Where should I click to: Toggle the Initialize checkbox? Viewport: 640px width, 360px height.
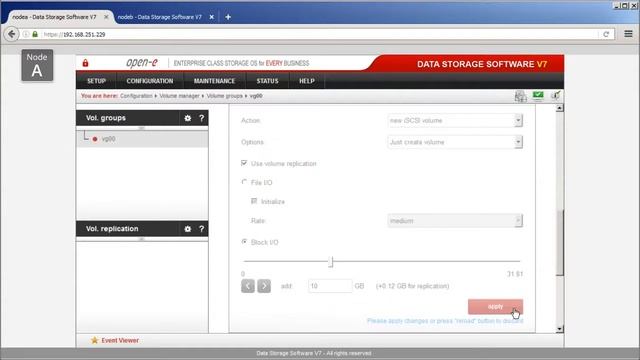[254, 201]
